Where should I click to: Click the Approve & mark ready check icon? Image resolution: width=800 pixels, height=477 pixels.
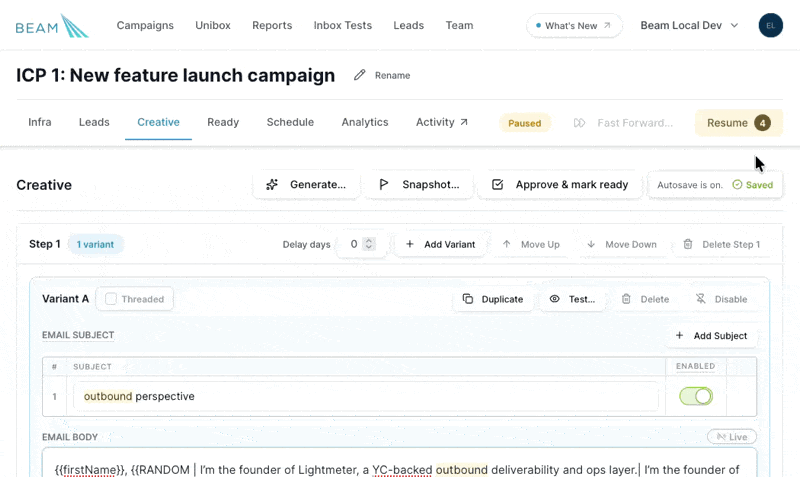click(x=497, y=185)
